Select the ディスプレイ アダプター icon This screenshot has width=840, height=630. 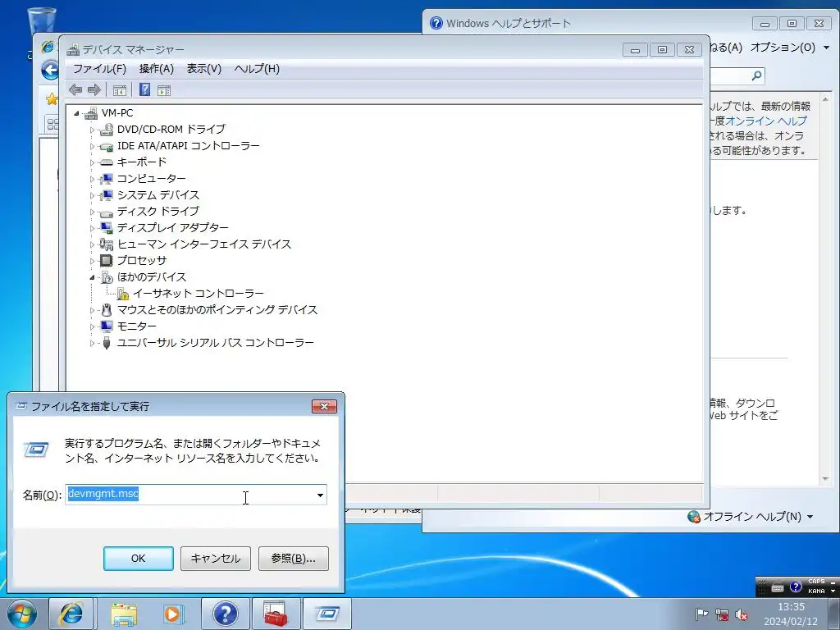tap(107, 228)
